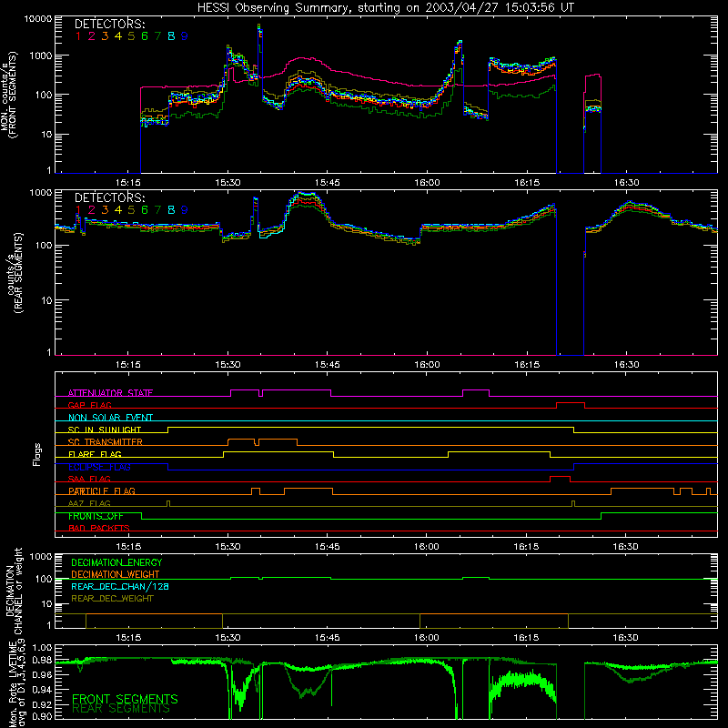728x728 pixels.
Task: Select yellow detector 4 in rear segments legend
Action: (118, 210)
